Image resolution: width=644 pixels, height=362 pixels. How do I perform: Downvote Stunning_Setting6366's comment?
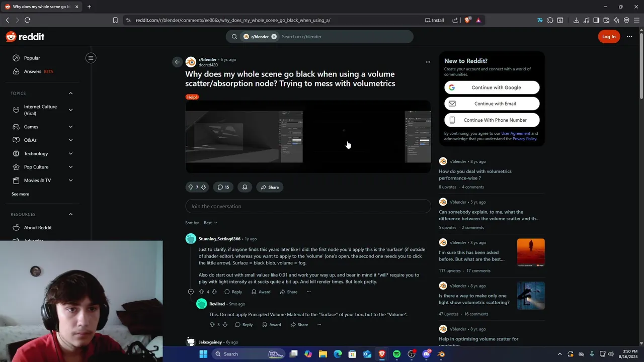(x=214, y=292)
